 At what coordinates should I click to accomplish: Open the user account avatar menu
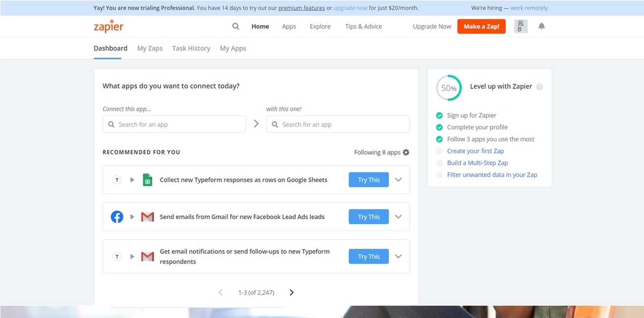521,26
